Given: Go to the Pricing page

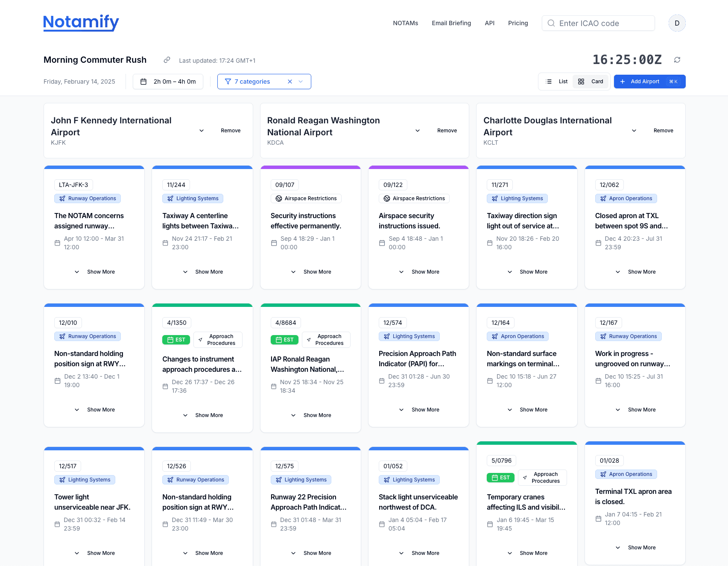Looking at the screenshot, I should pyautogui.click(x=518, y=23).
